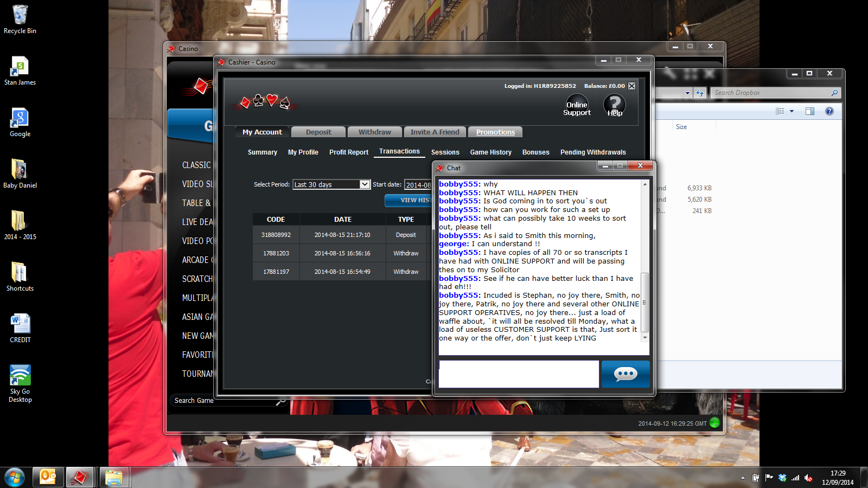Click refresh button beside Dropbox address bar

tap(700, 93)
